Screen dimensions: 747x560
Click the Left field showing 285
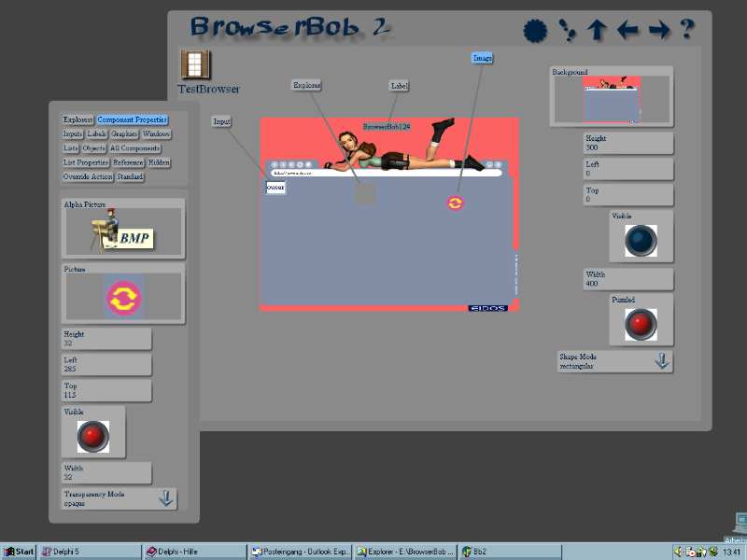coord(106,364)
